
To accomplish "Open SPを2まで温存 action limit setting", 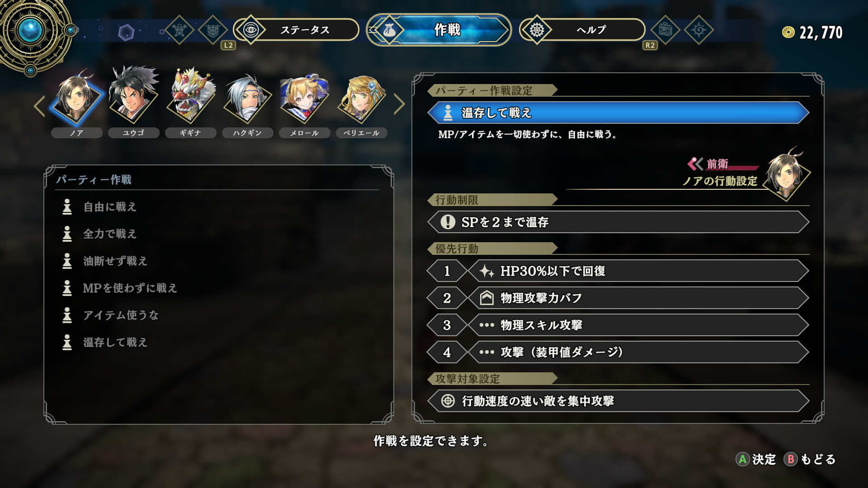I will coord(618,222).
